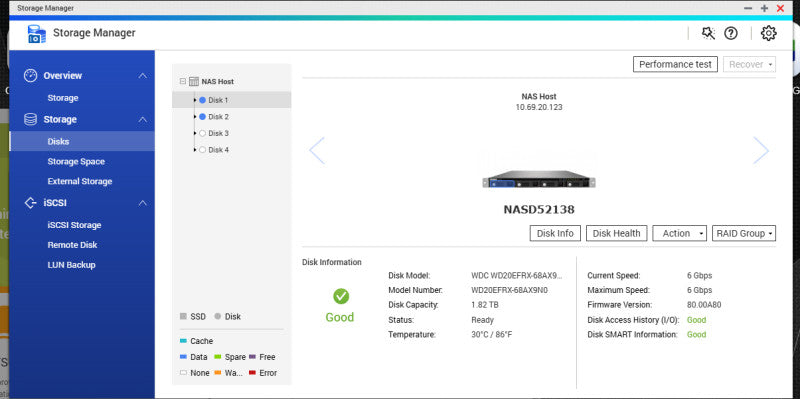This screenshot has height=399, width=800.
Task: Collapse the Storage section chevron
Action: [142, 119]
